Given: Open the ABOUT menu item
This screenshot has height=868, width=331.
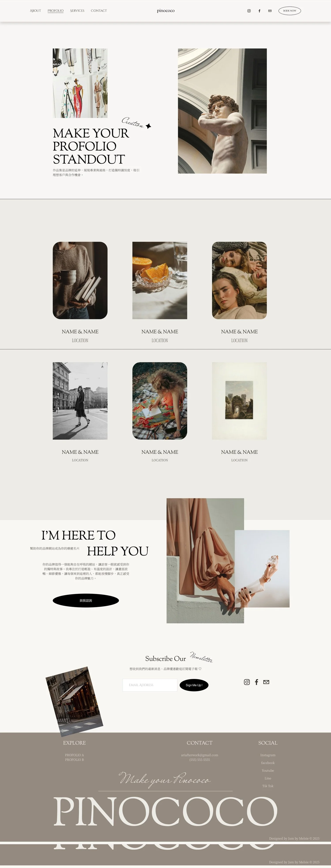Looking at the screenshot, I should (x=35, y=11).
